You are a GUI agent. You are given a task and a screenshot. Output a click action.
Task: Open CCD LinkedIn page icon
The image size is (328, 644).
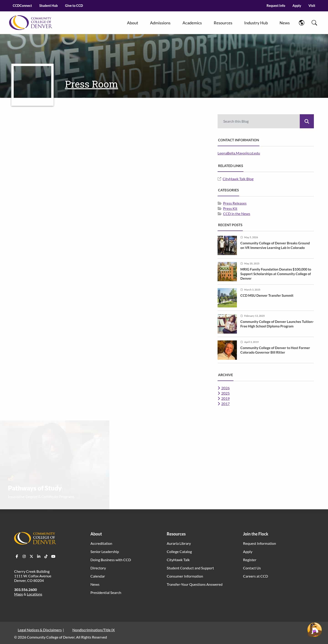[38, 556]
